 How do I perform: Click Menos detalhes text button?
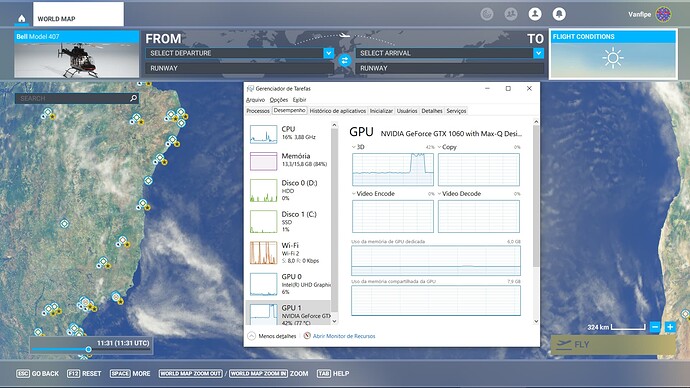click(x=277, y=336)
